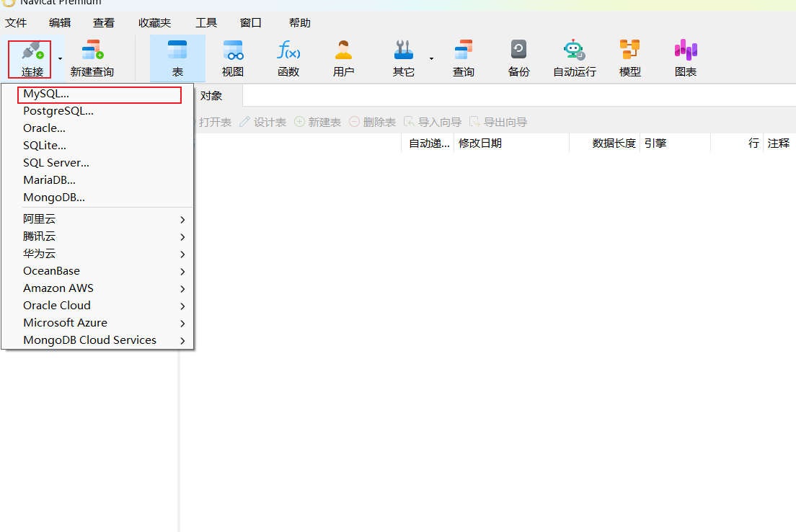The width and height of the screenshot is (796, 532).
Task: Open dropdown arrow next to 其它
Action: (431, 58)
